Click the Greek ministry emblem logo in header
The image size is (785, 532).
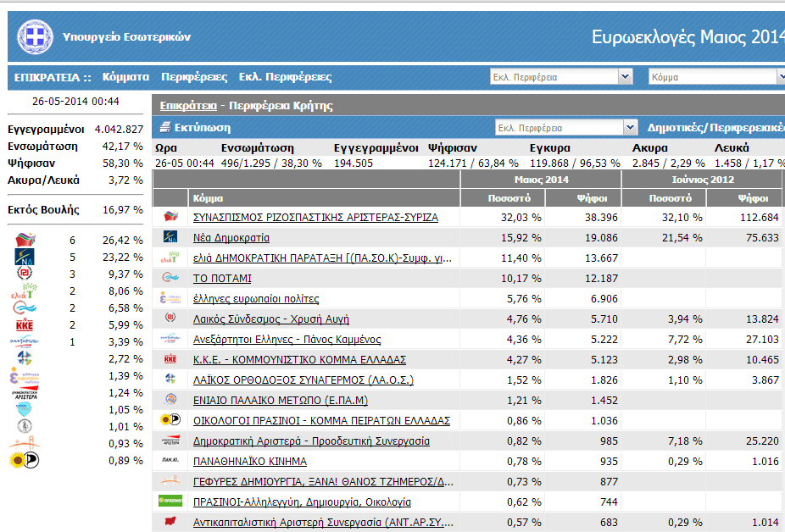point(35,38)
